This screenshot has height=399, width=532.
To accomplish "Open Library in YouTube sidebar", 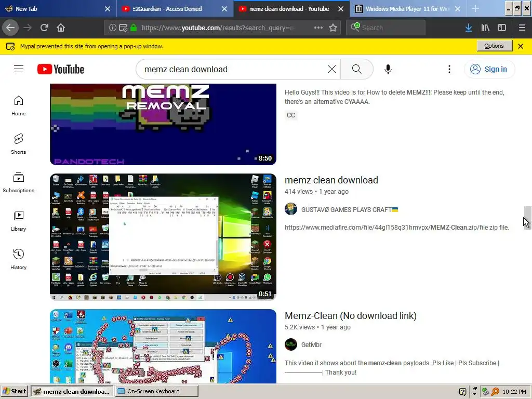I will coord(18,221).
